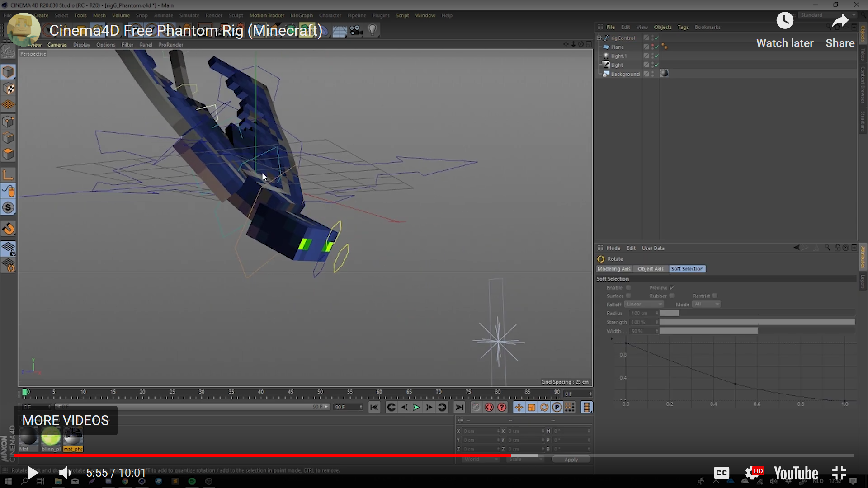The height and width of the screenshot is (488, 868).
Task: Click the Share button
Action: pos(840,31)
